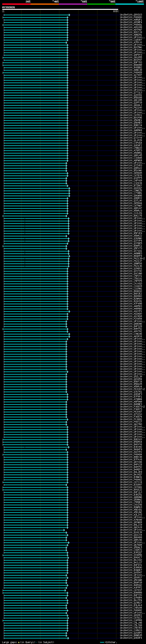The width and height of the screenshot is (146, 644).
Task: Select hit label UniRef100_Q8C285
Action: (x=131, y=101)
